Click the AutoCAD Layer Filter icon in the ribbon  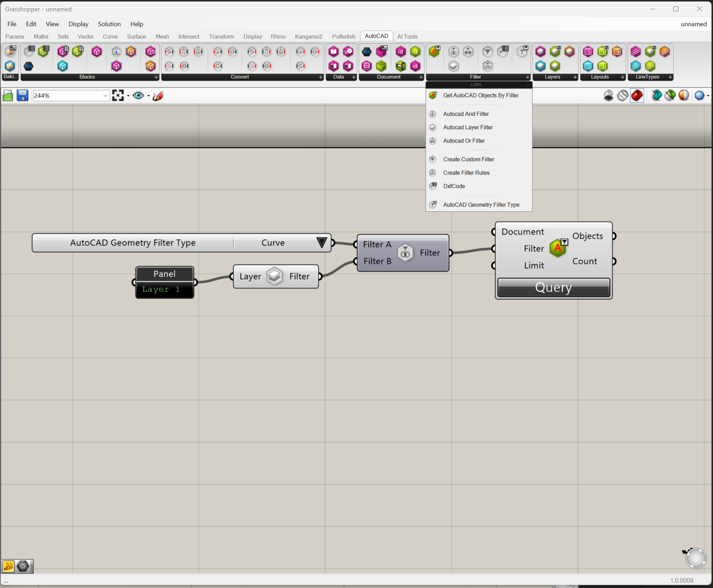click(453, 66)
